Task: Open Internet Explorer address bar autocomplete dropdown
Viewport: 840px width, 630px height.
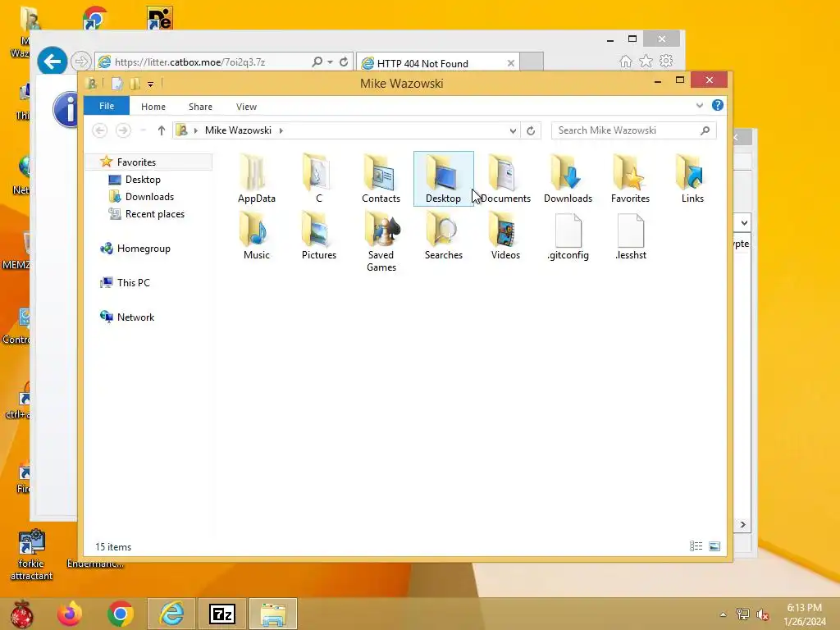Action: point(330,62)
